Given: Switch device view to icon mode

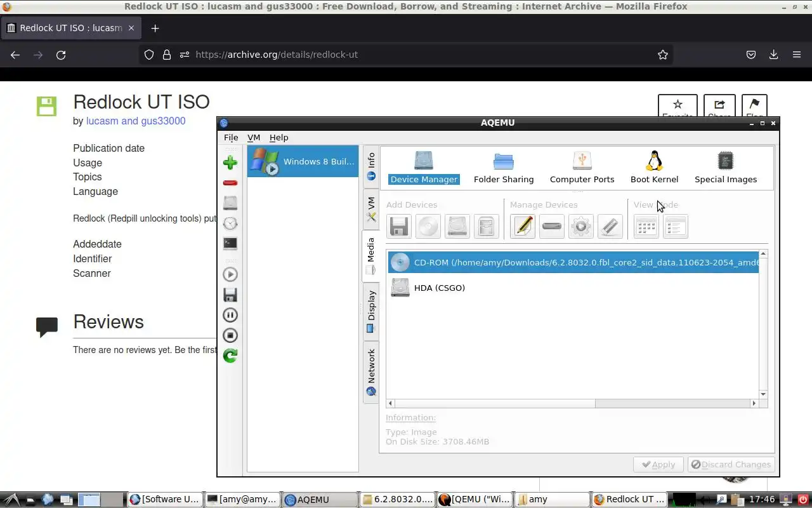Looking at the screenshot, I should click(x=646, y=227).
